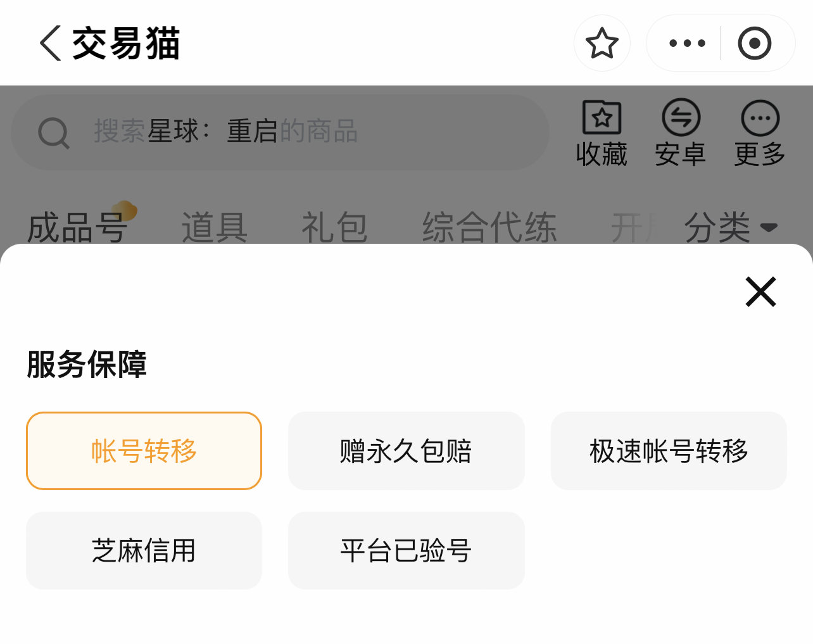Close the 服务保障 filter panel

click(x=760, y=292)
